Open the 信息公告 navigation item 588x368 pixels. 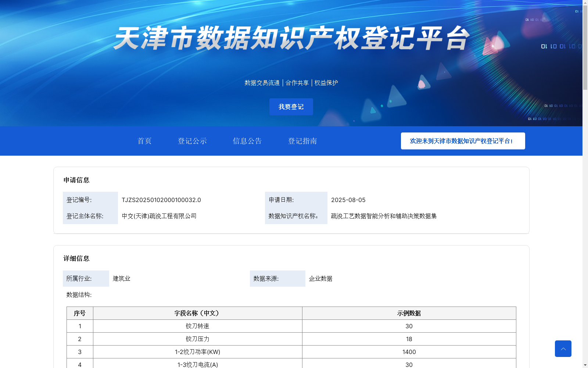click(x=247, y=141)
